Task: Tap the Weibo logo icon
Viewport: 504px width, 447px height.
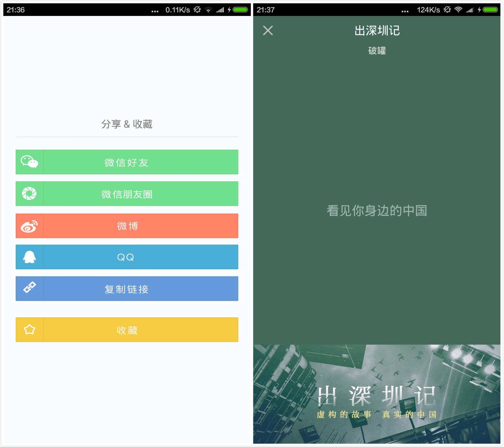Action: pos(29,226)
